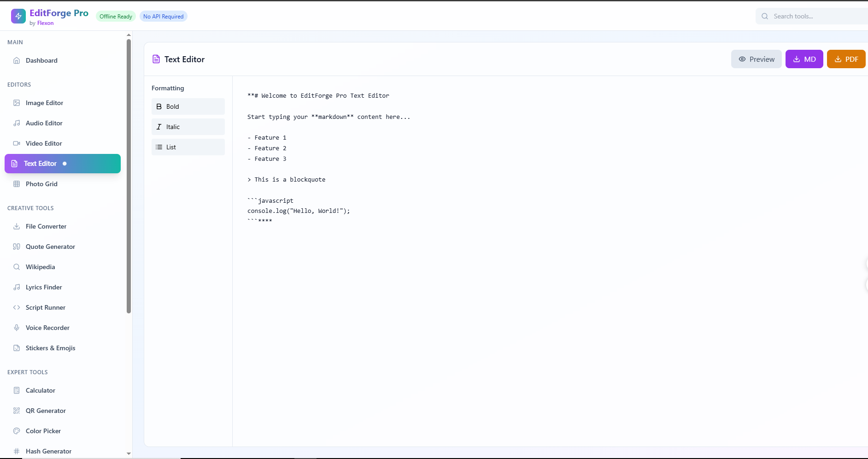Image resolution: width=868 pixels, height=459 pixels.
Task: Click the Quote Generator quotation icon
Action: 17,247
